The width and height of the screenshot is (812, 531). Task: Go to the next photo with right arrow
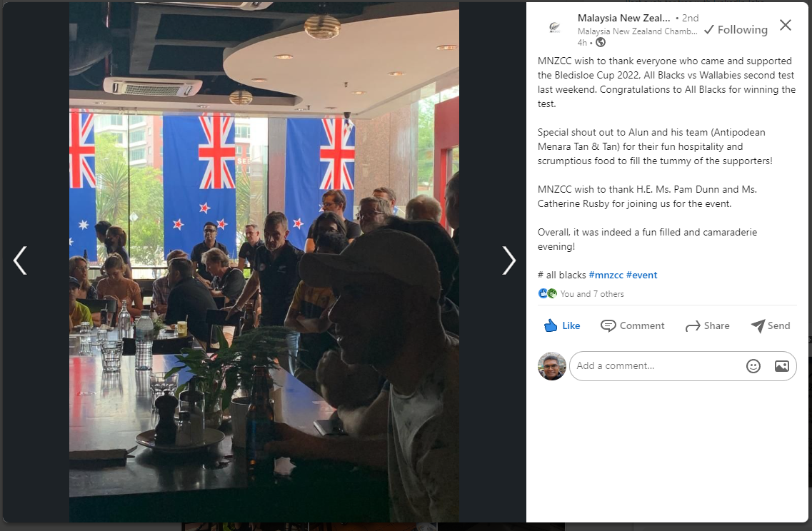(x=509, y=260)
